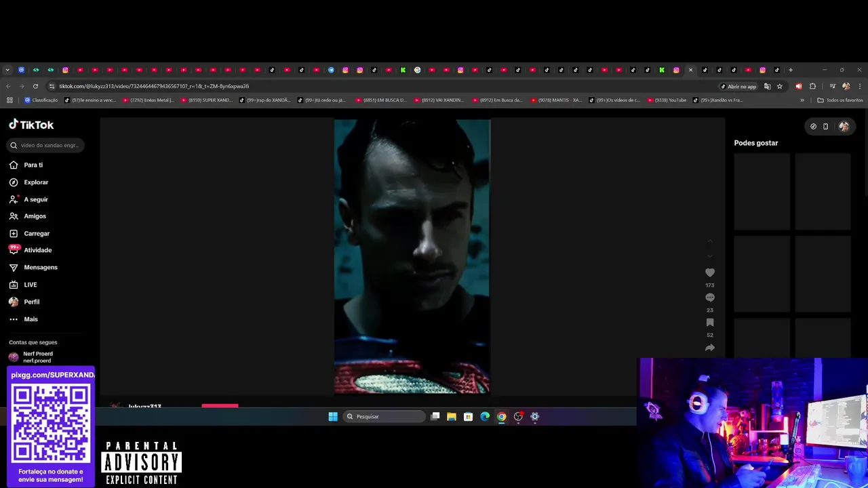Open comments via speech bubble icon

[710, 298]
